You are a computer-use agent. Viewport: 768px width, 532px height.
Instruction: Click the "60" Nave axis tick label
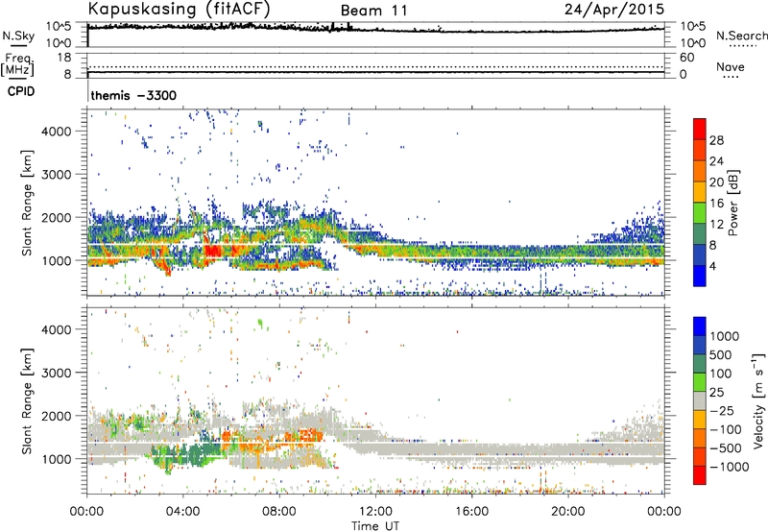[686, 58]
